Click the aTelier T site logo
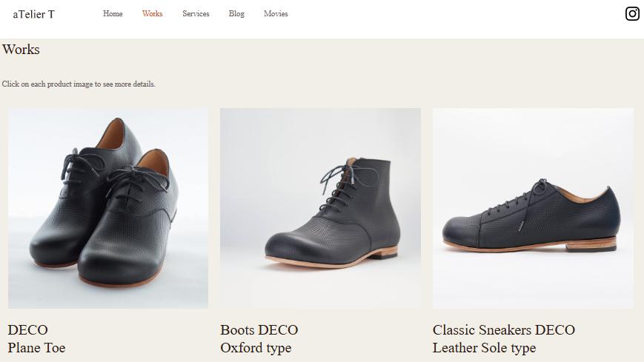This screenshot has width=644, height=362. pyautogui.click(x=33, y=14)
